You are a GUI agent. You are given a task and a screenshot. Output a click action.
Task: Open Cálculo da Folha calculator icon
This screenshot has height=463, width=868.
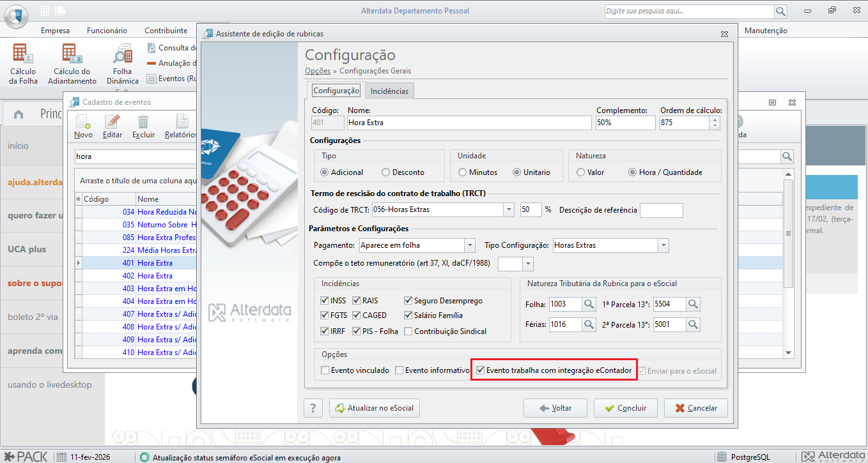click(x=24, y=53)
